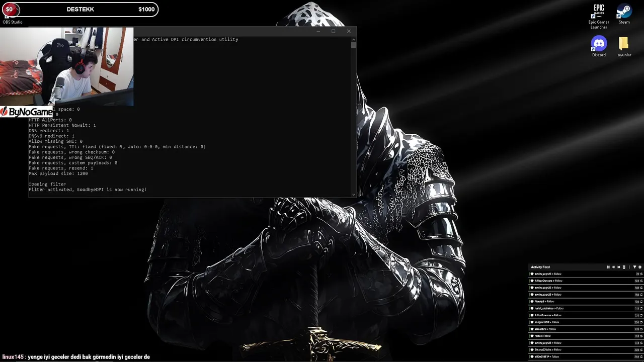
Task: Click the 12d timestamp in Activity Feed
Action: coord(637,281)
